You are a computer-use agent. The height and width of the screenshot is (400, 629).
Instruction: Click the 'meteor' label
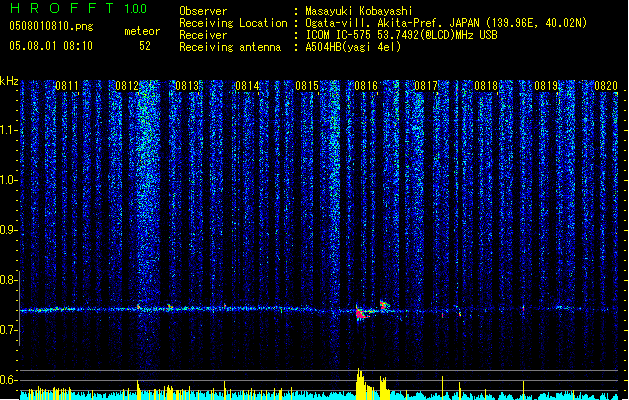coord(142,31)
